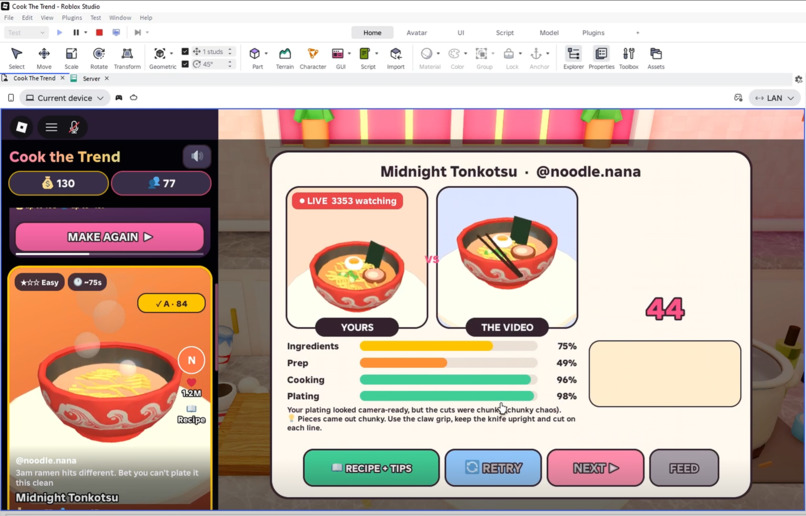Enable the Transform tool
The height and width of the screenshot is (516, 806).
127,58
